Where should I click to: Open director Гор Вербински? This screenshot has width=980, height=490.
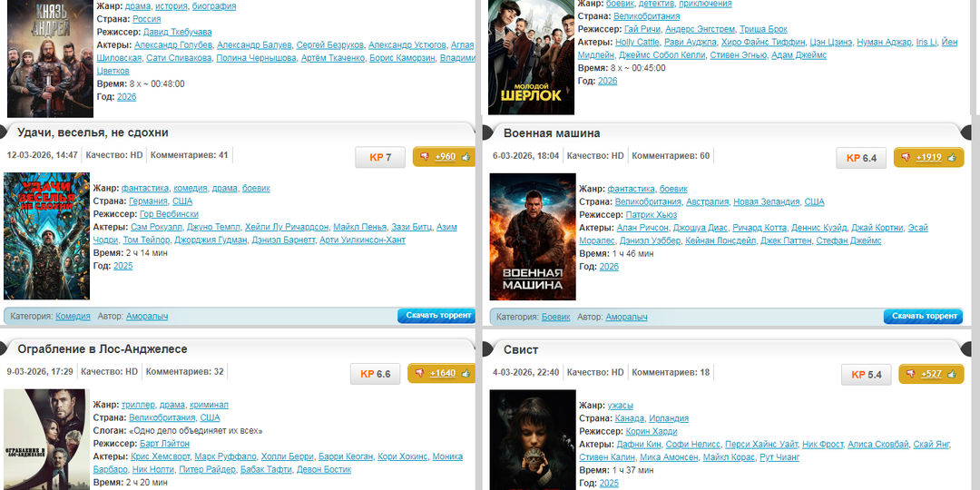170,214
